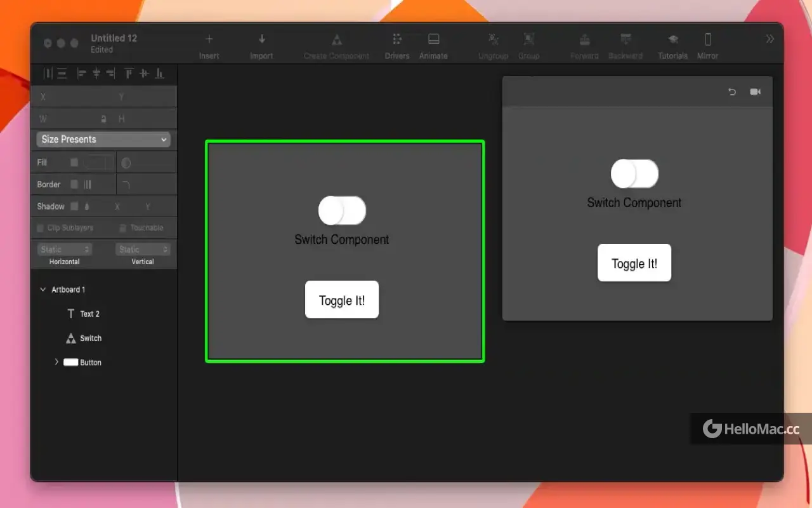812x508 pixels.
Task: Click the align horizontal centers icon
Action: 96,74
